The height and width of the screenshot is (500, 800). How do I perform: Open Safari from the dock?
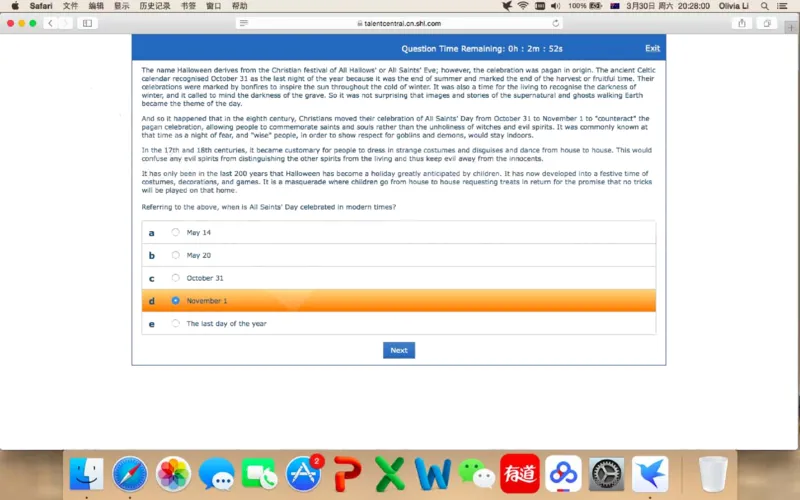130,473
